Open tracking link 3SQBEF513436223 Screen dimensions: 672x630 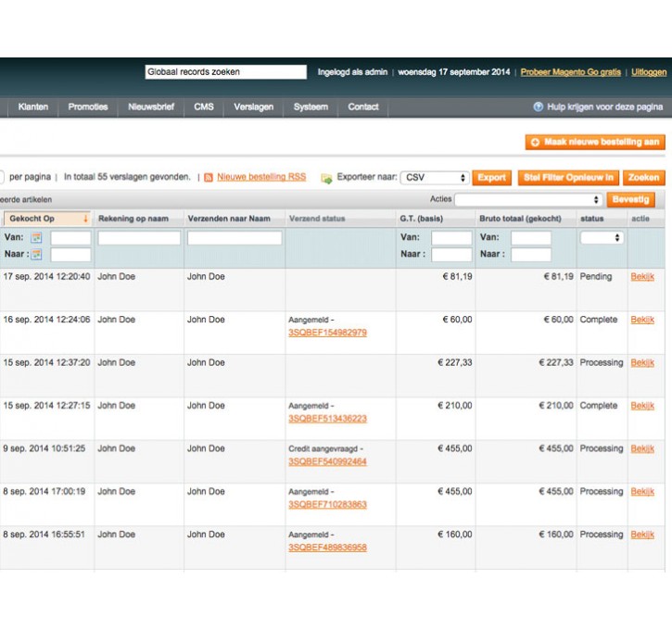[327, 419]
